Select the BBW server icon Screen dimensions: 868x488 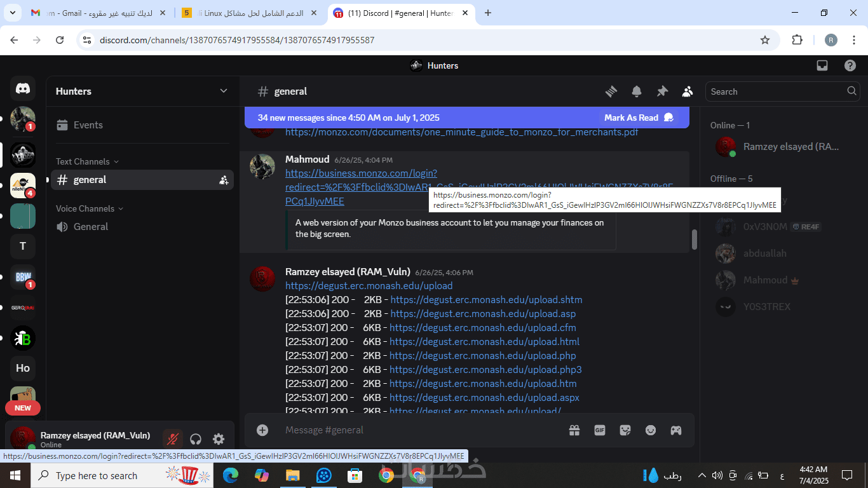[x=23, y=276]
